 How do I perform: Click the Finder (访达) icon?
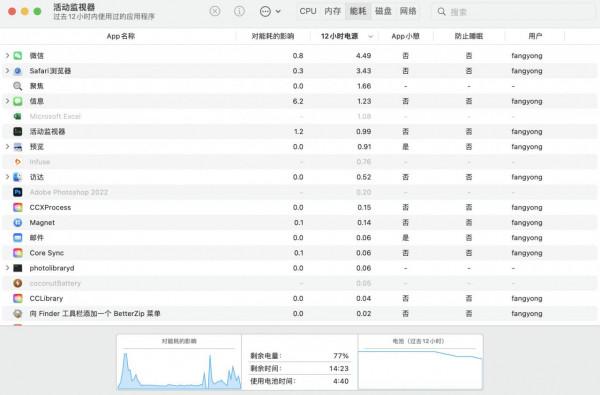click(x=18, y=177)
